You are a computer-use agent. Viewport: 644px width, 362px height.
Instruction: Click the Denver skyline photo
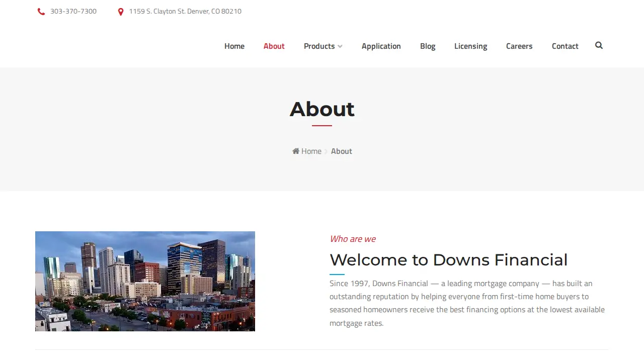(x=145, y=281)
